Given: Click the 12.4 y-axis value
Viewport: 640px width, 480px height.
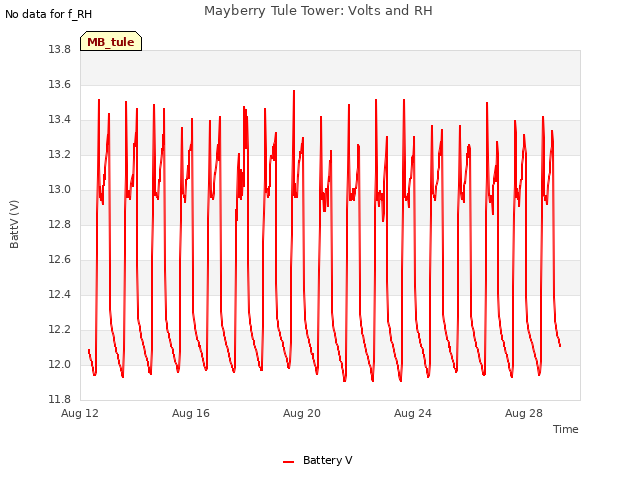Looking at the screenshot, I should 60,294.
